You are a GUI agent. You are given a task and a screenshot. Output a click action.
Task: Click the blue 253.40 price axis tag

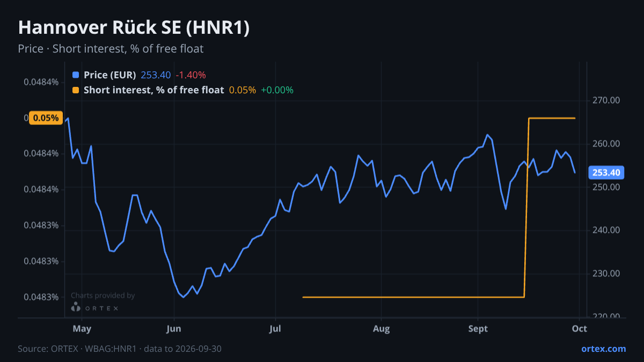606,173
